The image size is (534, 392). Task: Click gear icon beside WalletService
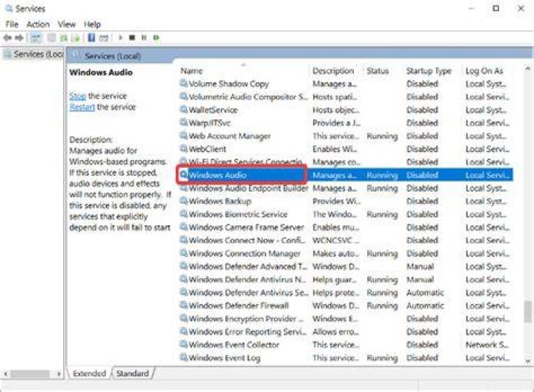(x=184, y=110)
